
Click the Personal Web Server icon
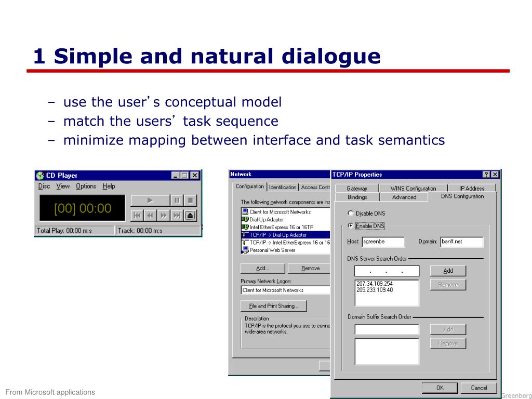pos(245,250)
